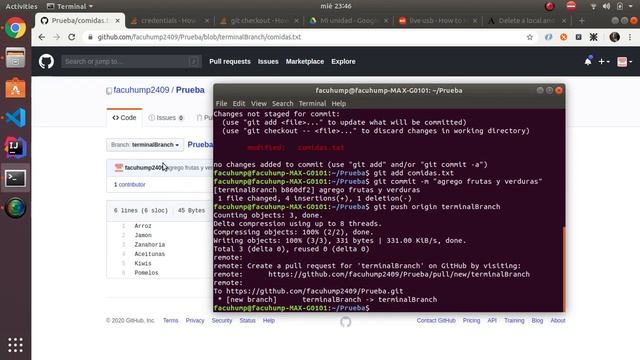The height and width of the screenshot is (360, 640).
Task: Launch Ubuntu Software from the dock
Action: 15,88
